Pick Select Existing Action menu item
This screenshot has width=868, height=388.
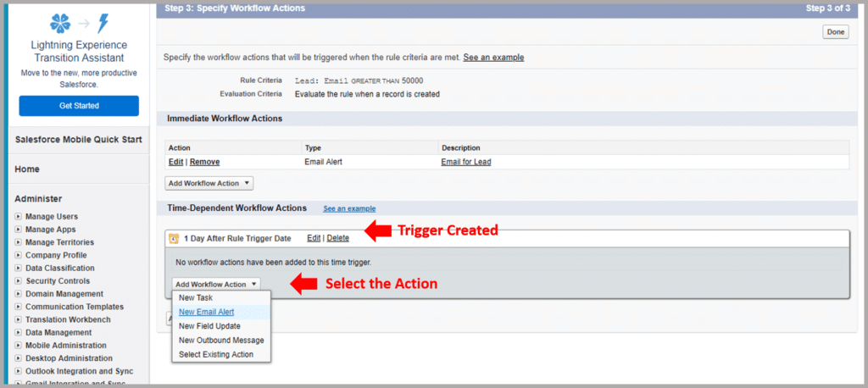pyautogui.click(x=215, y=354)
